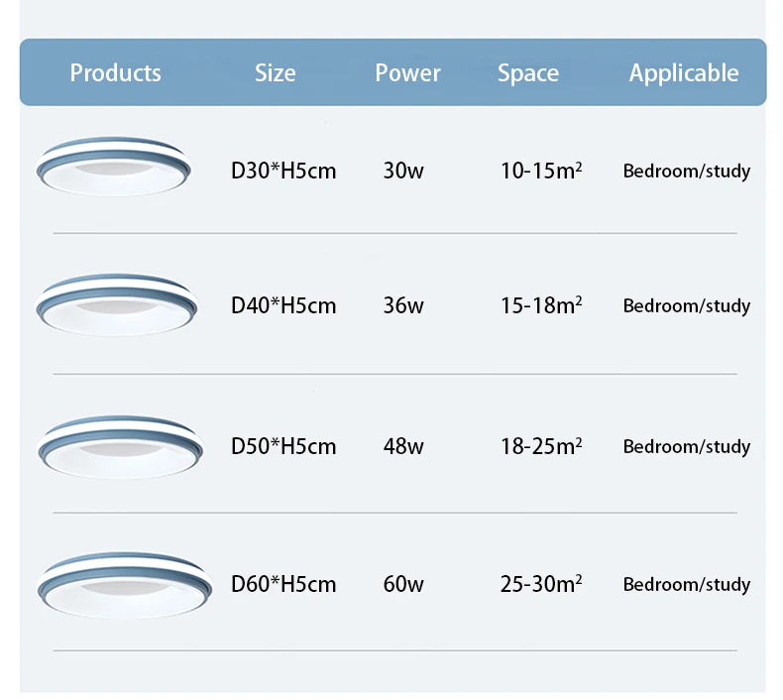Click Bedroom/study in the D50 row

coord(686,446)
